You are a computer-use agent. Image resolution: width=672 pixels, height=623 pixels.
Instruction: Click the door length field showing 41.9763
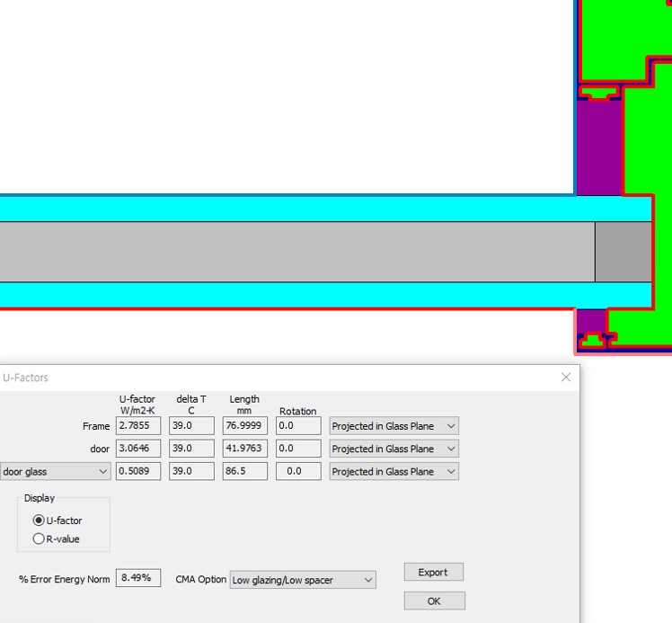[x=244, y=449]
